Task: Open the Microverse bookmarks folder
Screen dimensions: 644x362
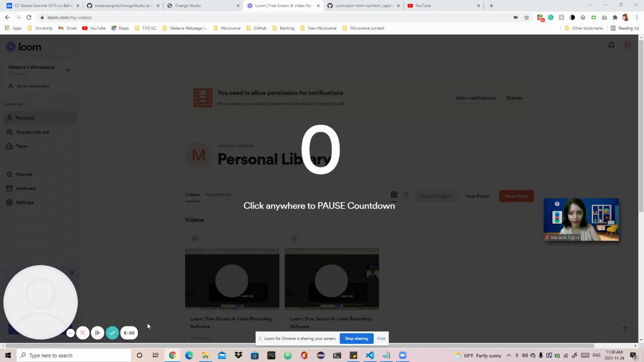Action: point(227,28)
